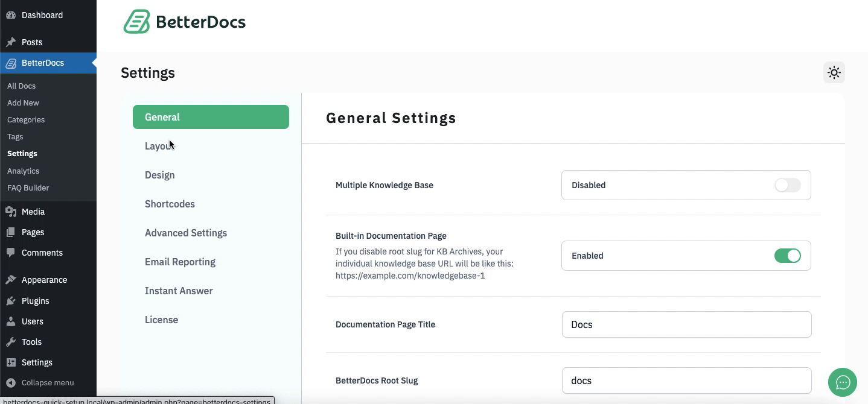
Task: Open FAQ Builder from BetterDocs submenu
Action: (x=28, y=188)
